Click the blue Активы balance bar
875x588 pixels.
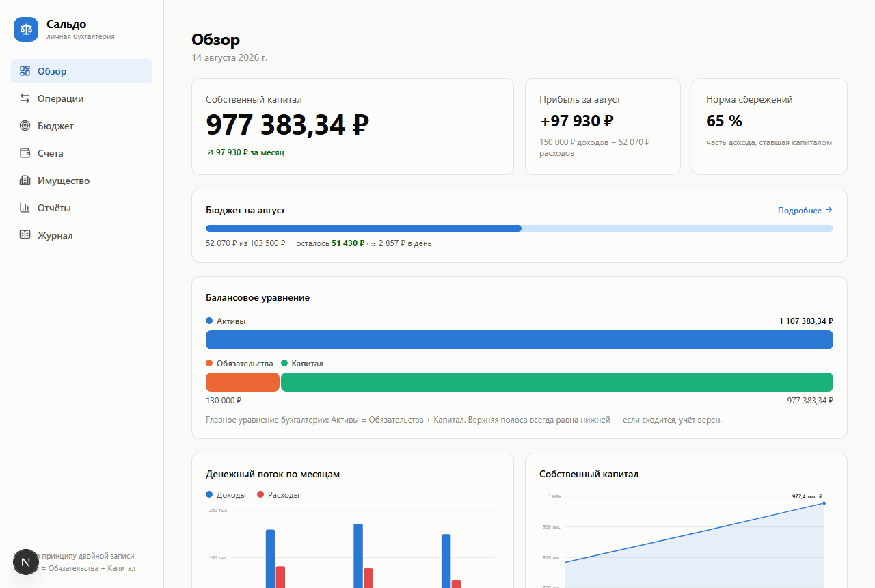tap(520, 340)
